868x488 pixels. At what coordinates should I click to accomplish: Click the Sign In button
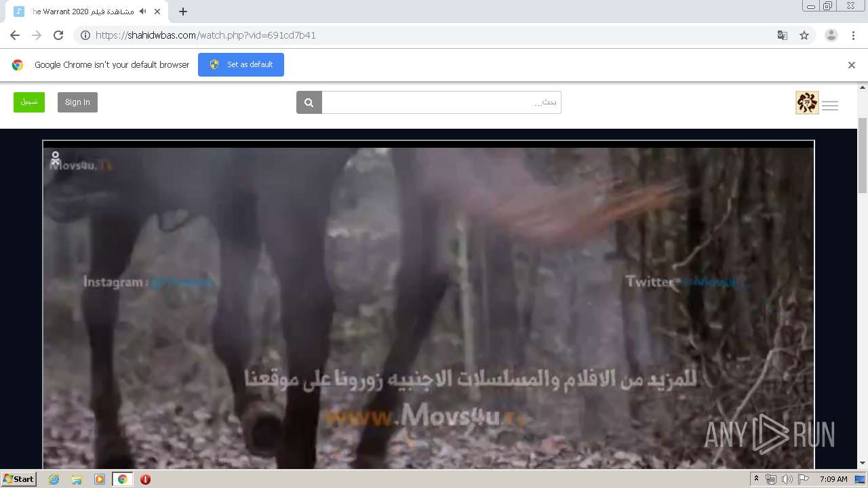pos(77,102)
